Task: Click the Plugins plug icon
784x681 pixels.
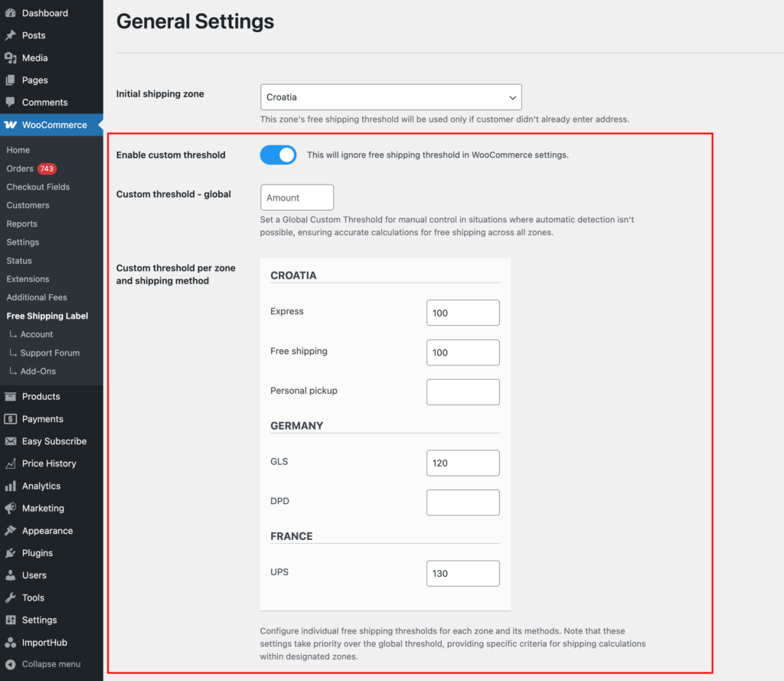Action: 11,553
